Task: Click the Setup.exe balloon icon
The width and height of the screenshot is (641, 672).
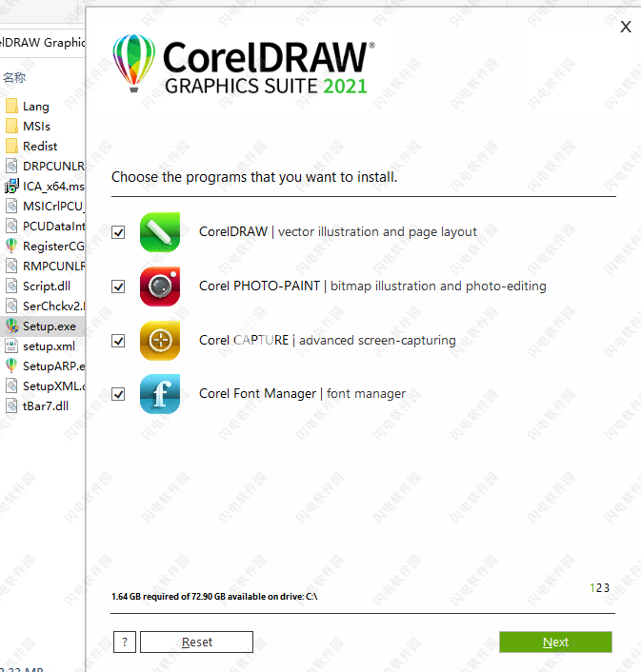Action: click(11, 326)
